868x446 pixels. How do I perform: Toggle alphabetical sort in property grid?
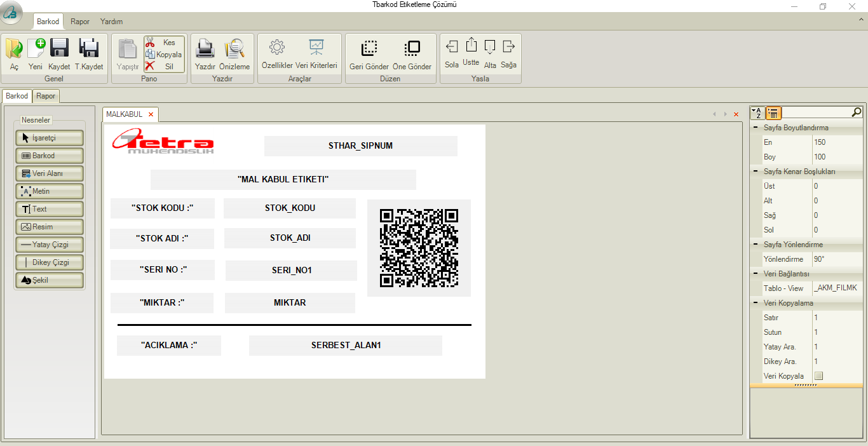coord(757,113)
